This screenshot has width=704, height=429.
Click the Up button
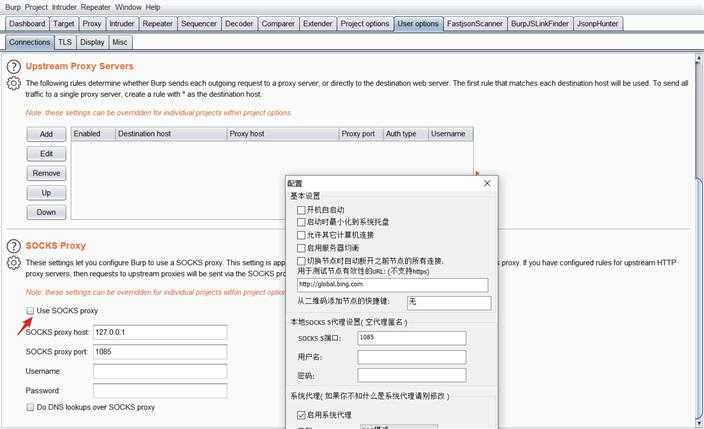point(46,193)
